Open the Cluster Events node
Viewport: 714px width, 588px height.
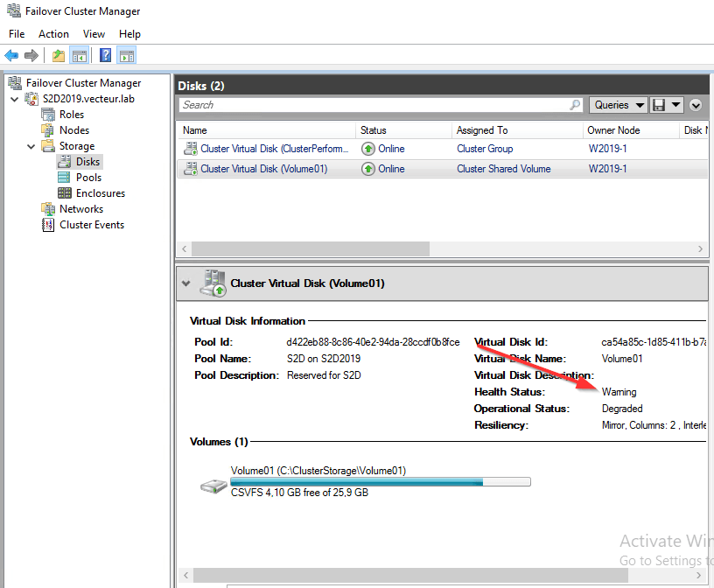(x=91, y=225)
